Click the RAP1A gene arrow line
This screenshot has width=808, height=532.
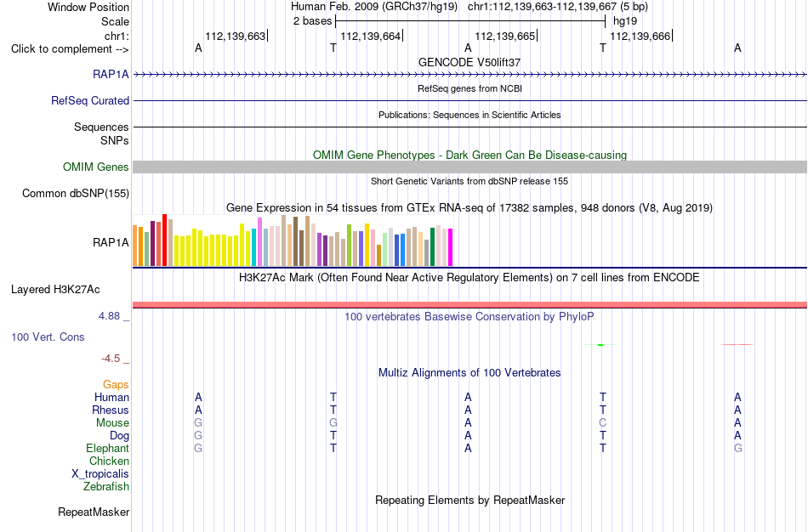469,75
